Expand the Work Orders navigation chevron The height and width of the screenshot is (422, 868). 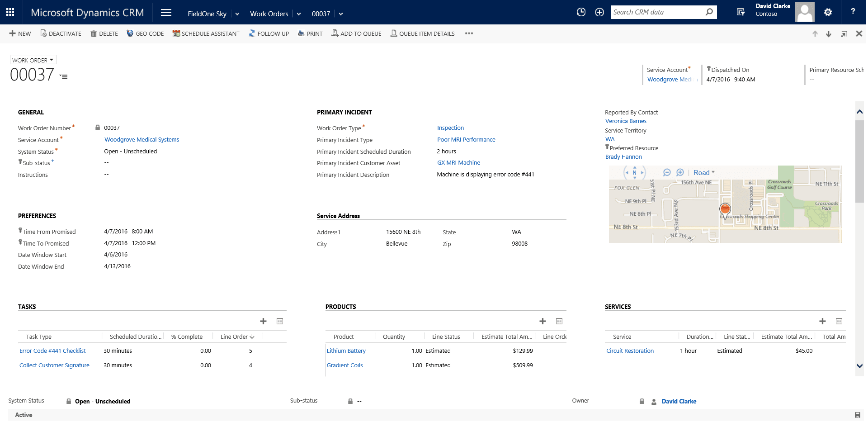(299, 14)
